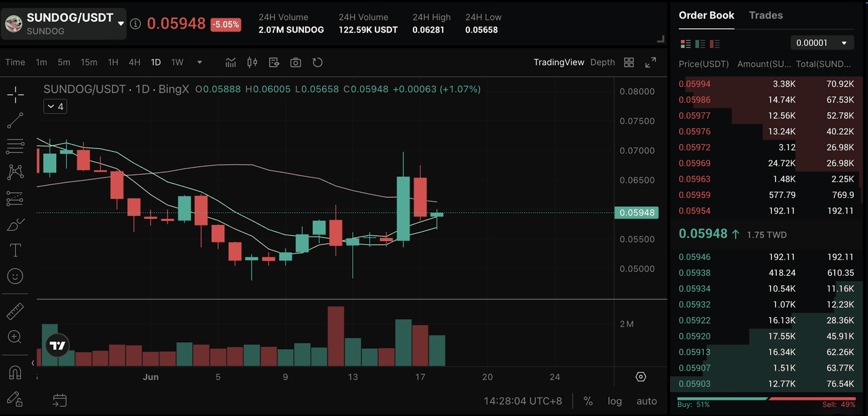Toggle auto scale on price axis
Screen dimensions: 868x416
(x=647, y=400)
